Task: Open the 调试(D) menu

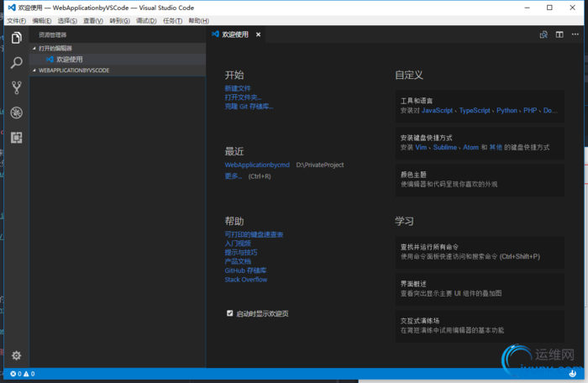Action: (146, 21)
